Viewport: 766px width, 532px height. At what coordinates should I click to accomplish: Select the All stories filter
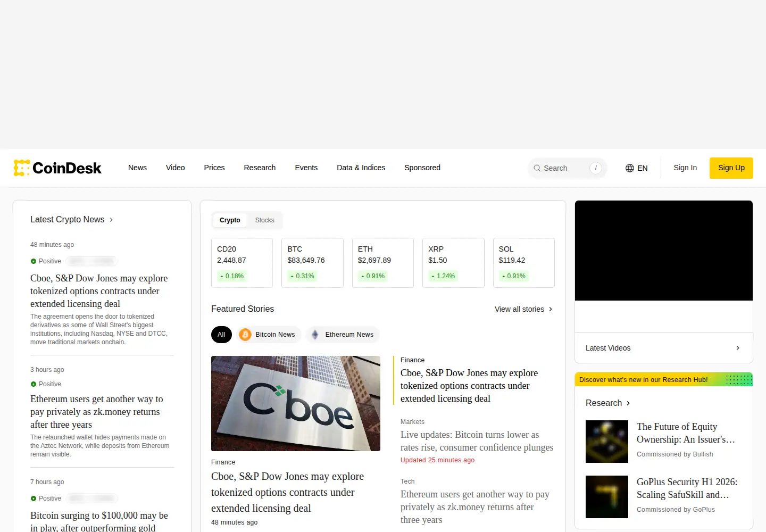coord(221,335)
